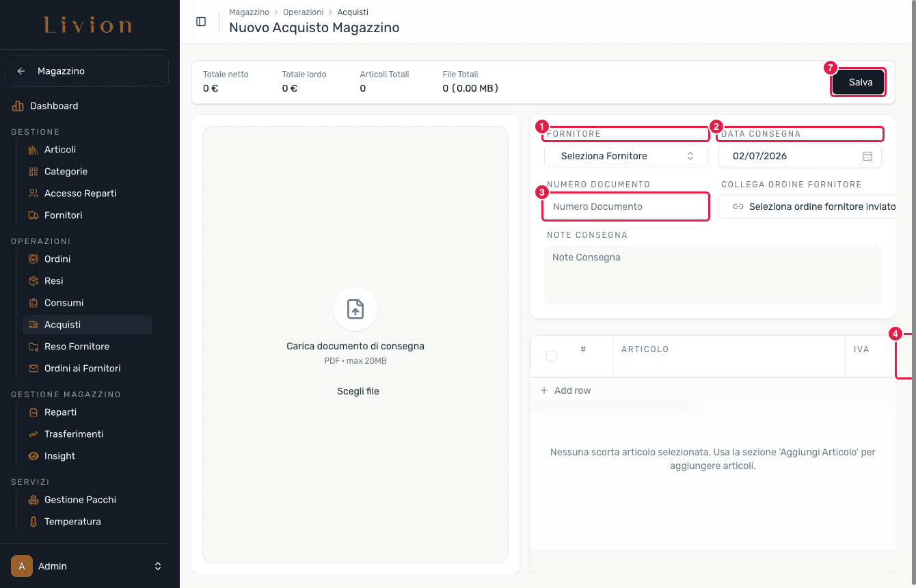Tick the select-all checkbox in table header
The width and height of the screenshot is (916, 588).
click(552, 356)
